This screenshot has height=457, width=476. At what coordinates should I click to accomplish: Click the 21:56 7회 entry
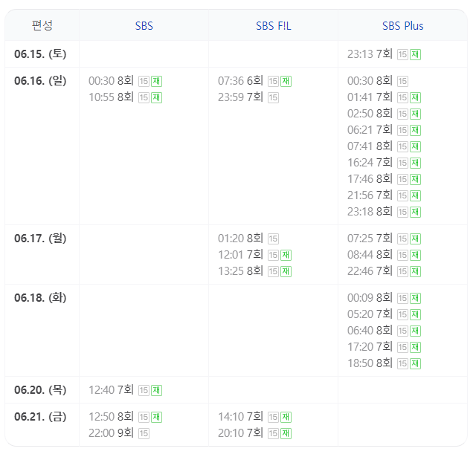[x=370, y=195]
